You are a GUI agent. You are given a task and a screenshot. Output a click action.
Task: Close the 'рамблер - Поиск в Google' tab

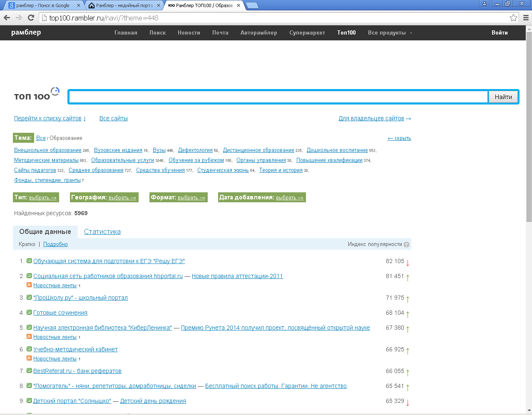pyautogui.click(x=79, y=5)
